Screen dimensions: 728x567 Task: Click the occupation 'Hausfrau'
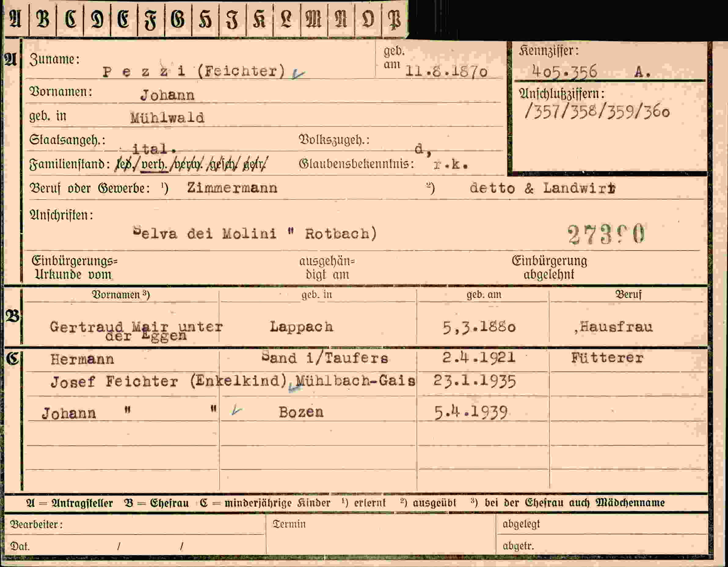pyautogui.click(x=616, y=327)
